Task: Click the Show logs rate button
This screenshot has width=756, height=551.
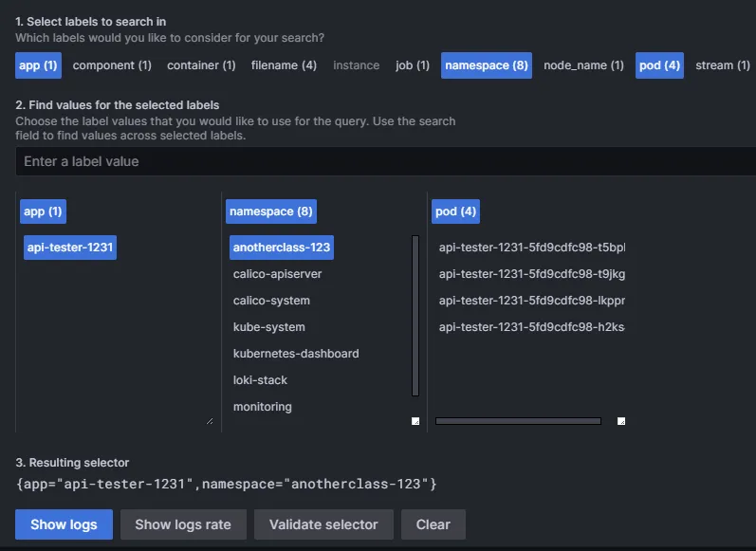Action: click(x=183, y=524)
